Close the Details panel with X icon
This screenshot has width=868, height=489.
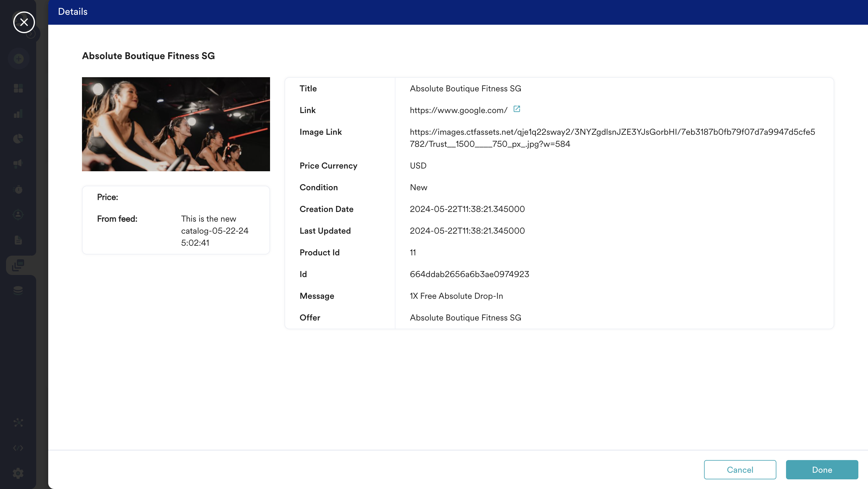coord(24,22)
